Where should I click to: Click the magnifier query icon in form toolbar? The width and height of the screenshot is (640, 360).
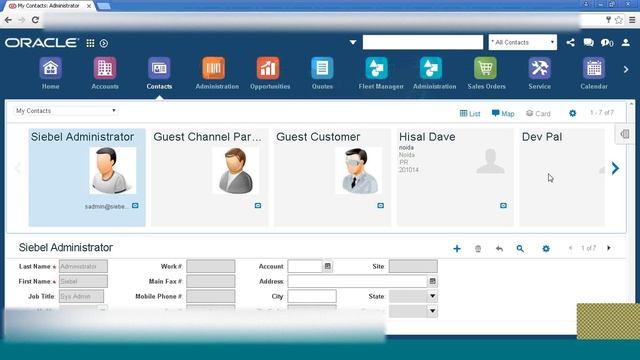pyautogui.click(x=520, y=248)
